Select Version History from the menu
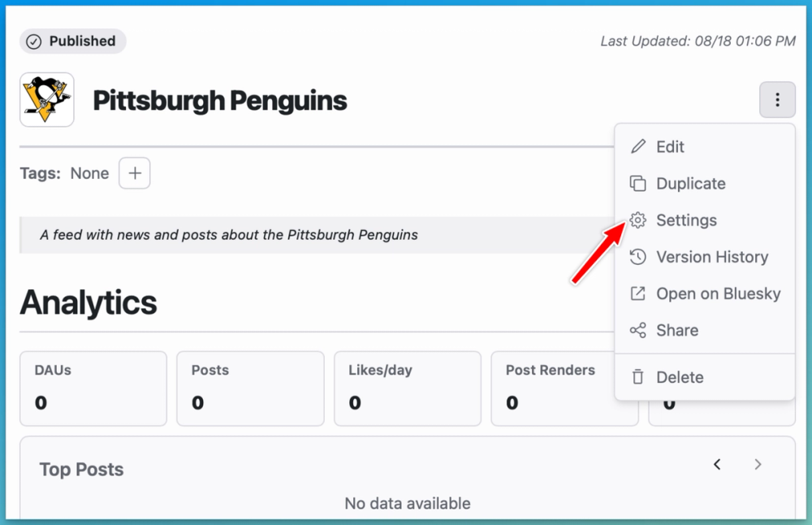 705,257
